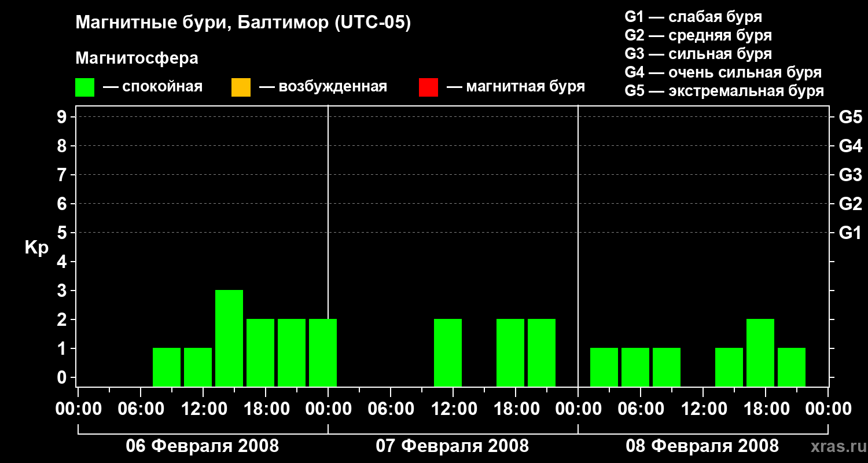Click the 'G5' label on the right axis
The image size is (868, 463).
pyautogui.click(x=850, y=117)
